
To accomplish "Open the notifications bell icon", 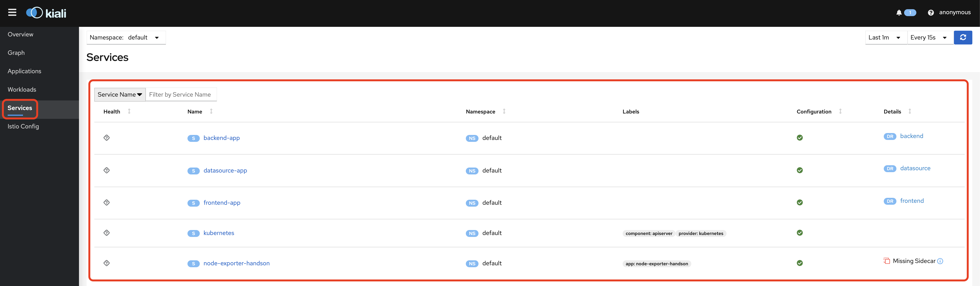I will (899, 12).
